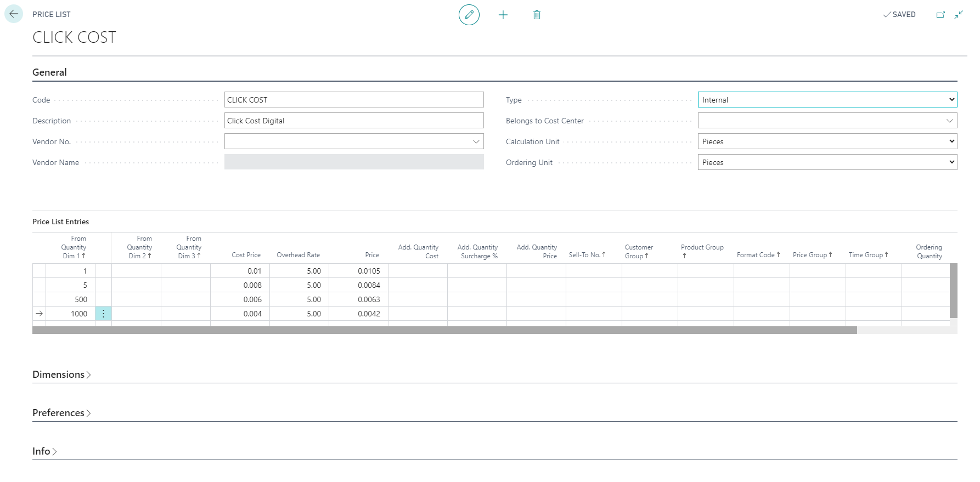Click the Price List Entries heading

click(x=60, y=222)
